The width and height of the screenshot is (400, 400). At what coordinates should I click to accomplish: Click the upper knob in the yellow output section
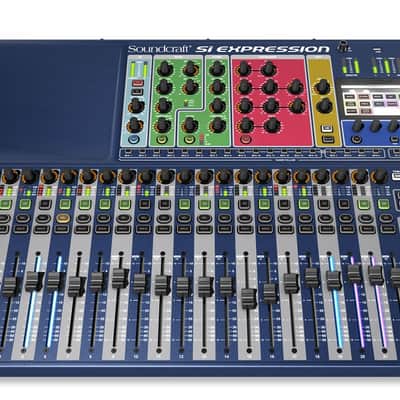tap(322, 86)
